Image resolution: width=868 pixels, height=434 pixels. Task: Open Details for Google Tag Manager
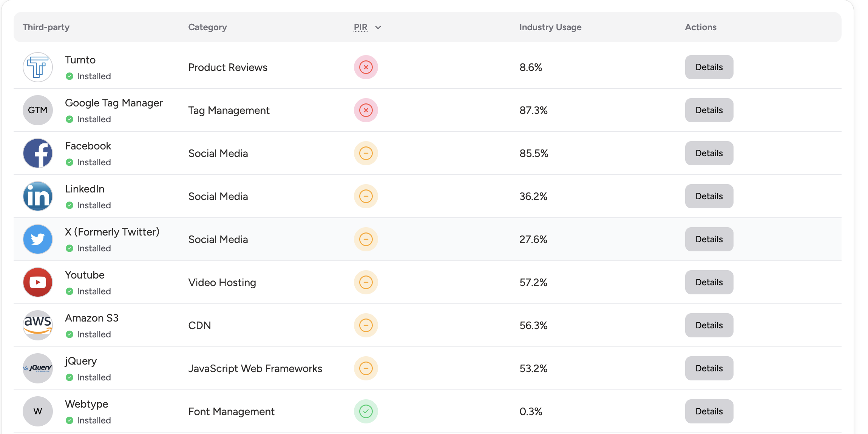tap(709, 110)
